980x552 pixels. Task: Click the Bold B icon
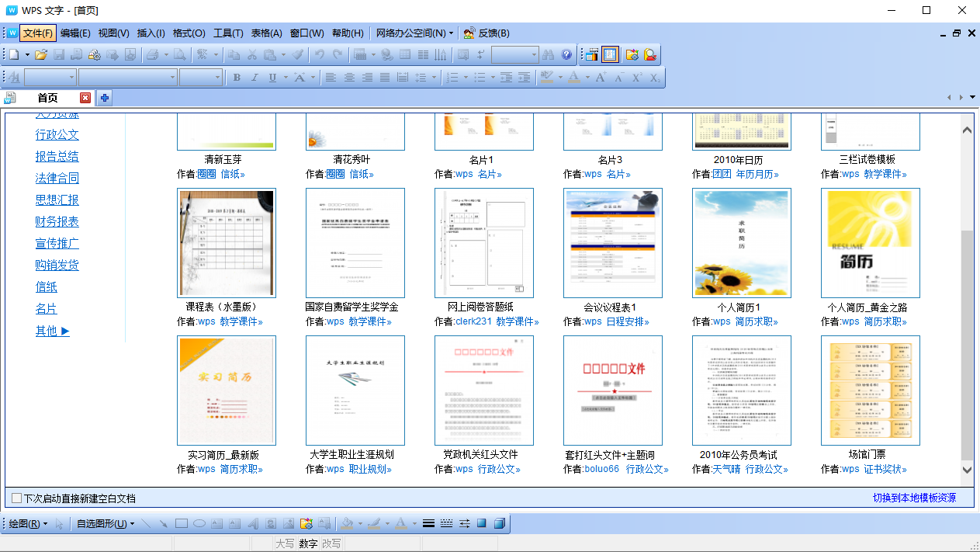point(237,78)
